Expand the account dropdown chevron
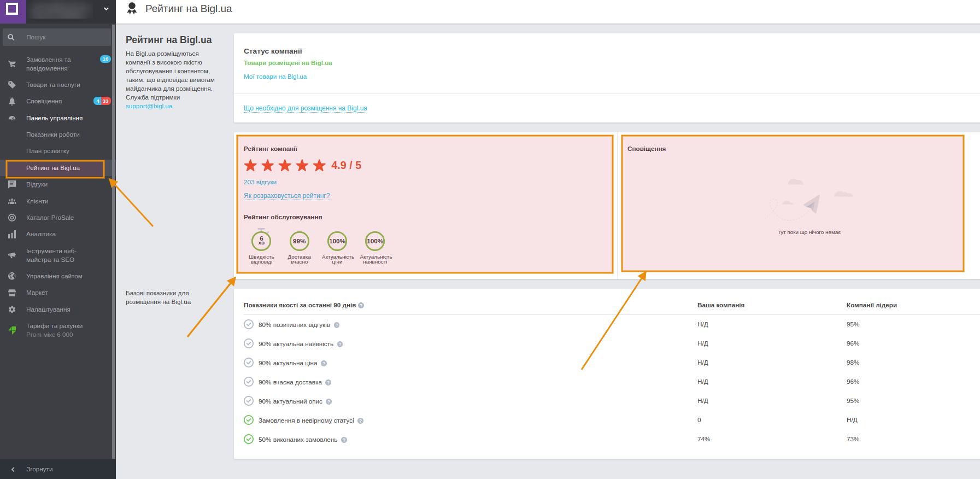The width and height of the screenshot is (980, 479). tap(106, 9)
